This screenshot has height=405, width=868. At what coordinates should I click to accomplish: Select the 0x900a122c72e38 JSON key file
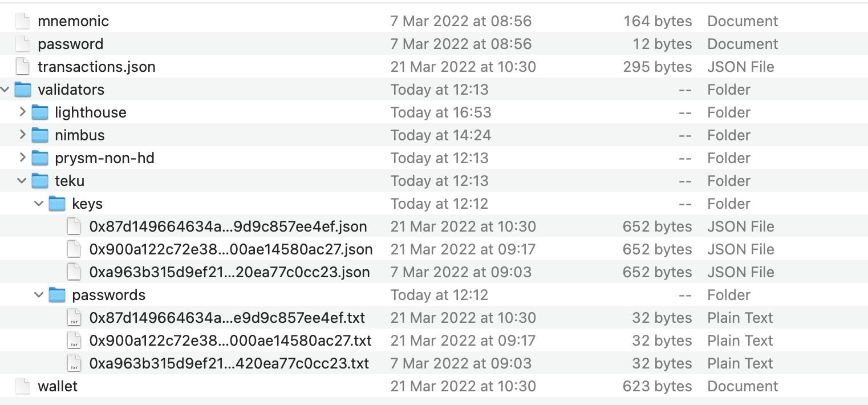tap(230, 249)
